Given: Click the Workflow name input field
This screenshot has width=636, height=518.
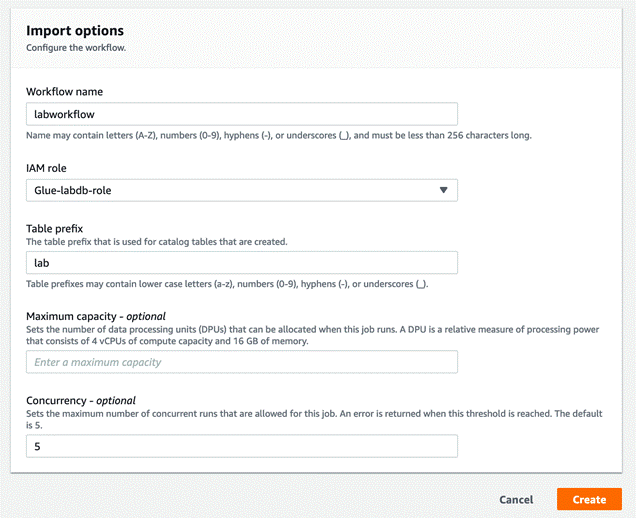Looking at the screenshot, I should [241, 114].
